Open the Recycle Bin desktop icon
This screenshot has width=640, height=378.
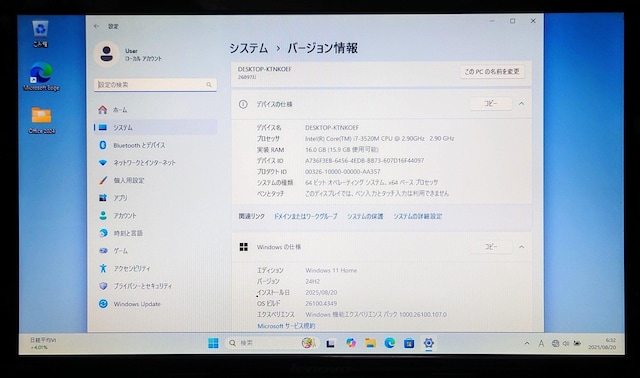point(40,33)
